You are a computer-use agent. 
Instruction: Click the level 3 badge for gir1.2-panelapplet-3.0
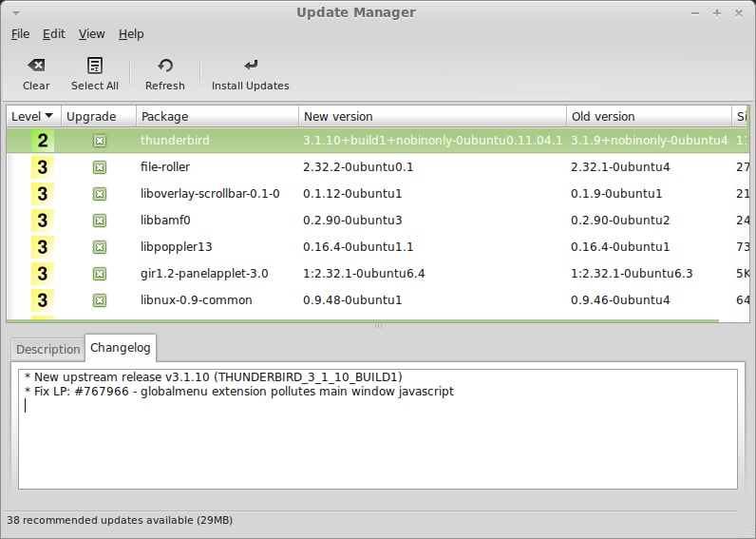pos(43,274)
